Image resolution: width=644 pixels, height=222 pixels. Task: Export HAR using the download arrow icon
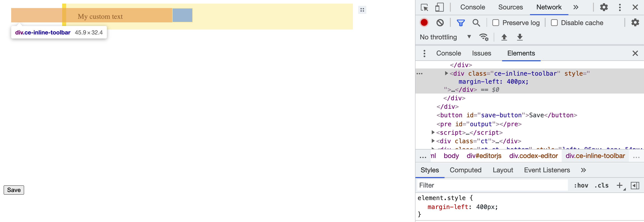520,37
